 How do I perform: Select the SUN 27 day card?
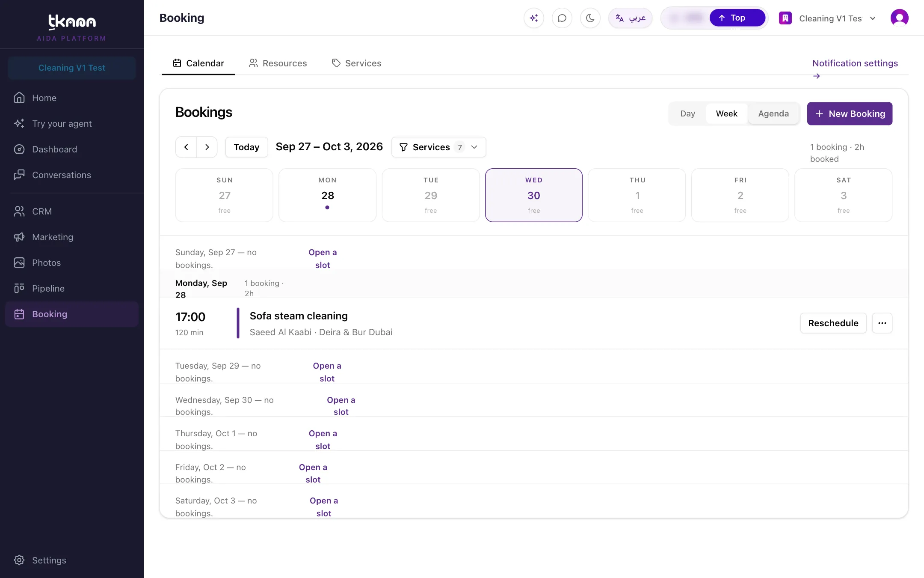(224, 195)
